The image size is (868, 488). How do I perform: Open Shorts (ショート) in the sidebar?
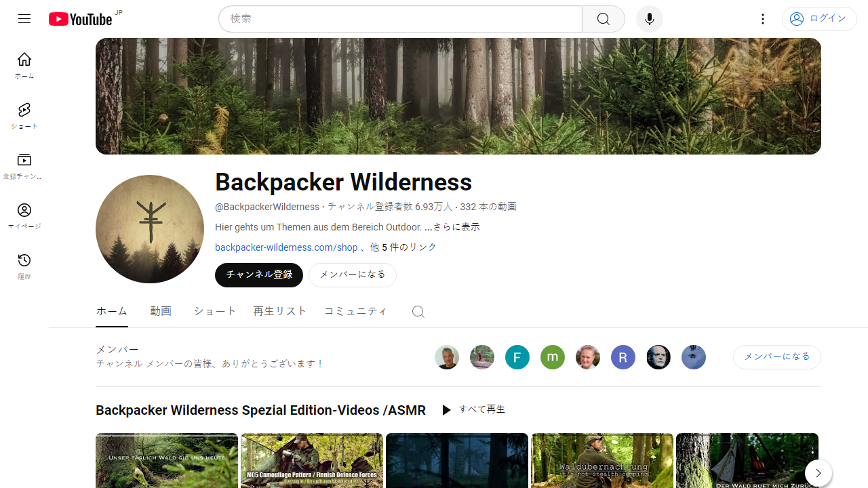(x=24, y=116)
